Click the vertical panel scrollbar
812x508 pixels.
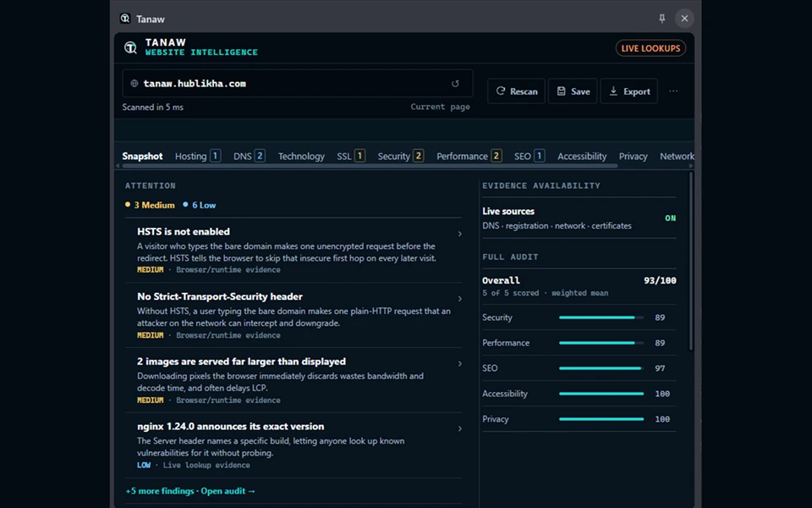pyautogui.click(x=691, y=262)
